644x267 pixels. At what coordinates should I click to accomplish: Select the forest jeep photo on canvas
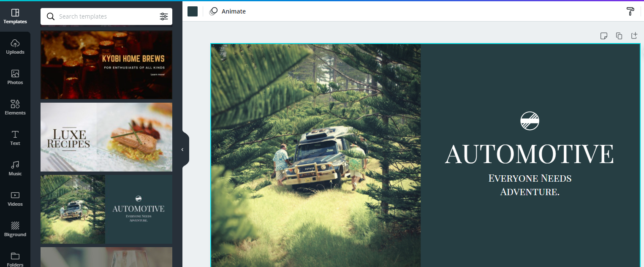point(316,155)
